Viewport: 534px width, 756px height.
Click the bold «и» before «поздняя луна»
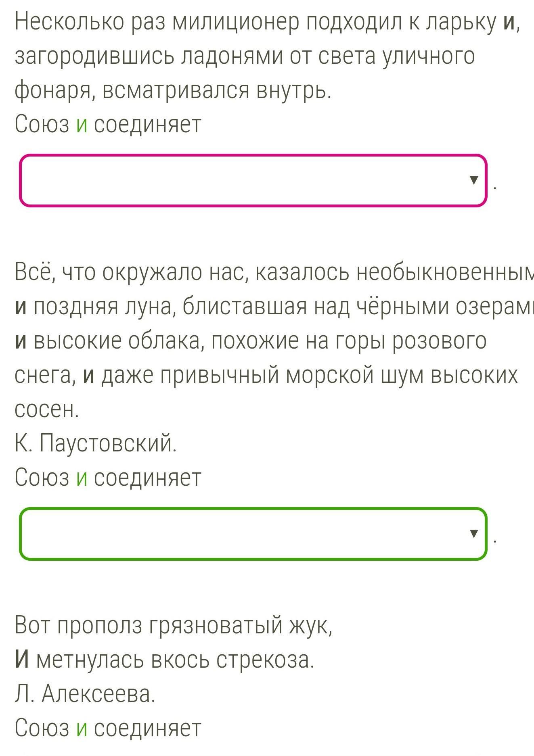coord(21,307)
